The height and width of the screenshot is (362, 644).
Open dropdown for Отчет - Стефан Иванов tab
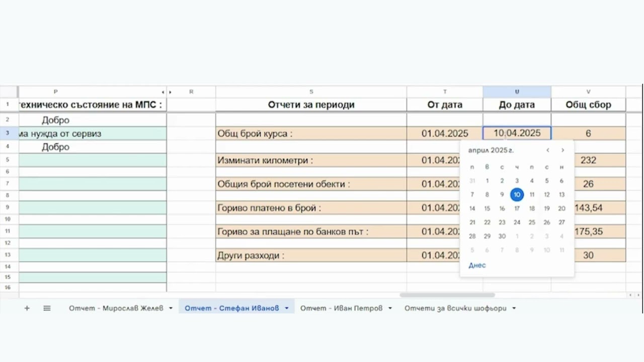287,308
